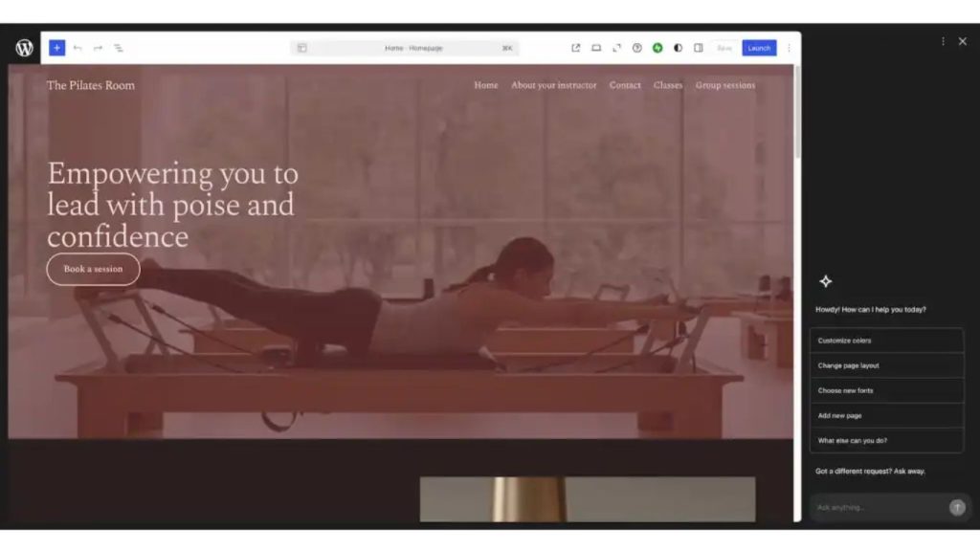Viewport: 980px width, 551px height.
Task: Open the block inserter
Action: coord(56,47)
